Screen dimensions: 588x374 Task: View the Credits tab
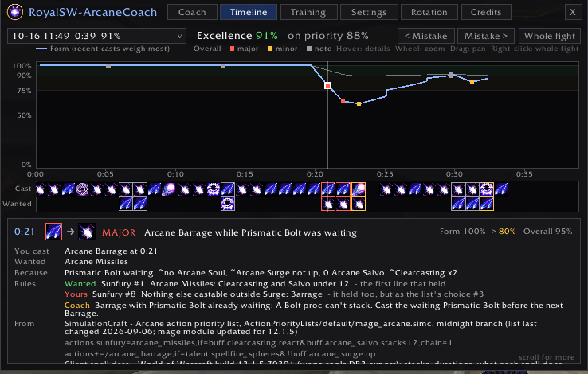[x=486, y=12]
